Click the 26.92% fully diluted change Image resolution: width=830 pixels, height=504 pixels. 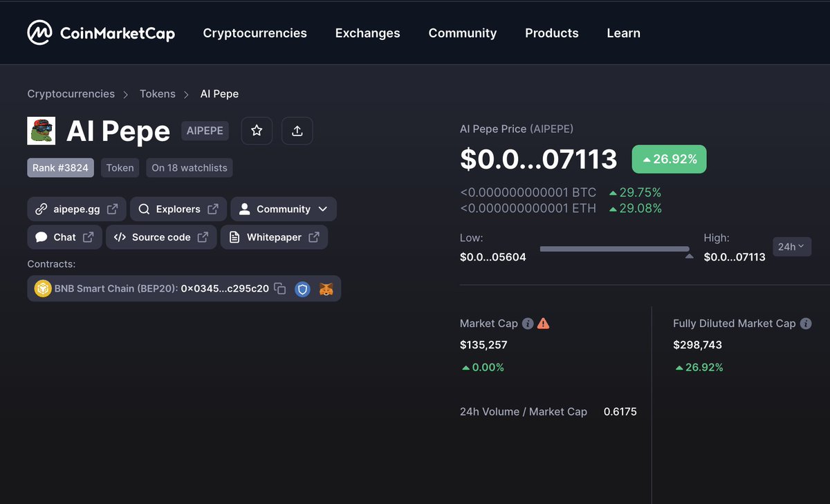[x=699, y=367]
